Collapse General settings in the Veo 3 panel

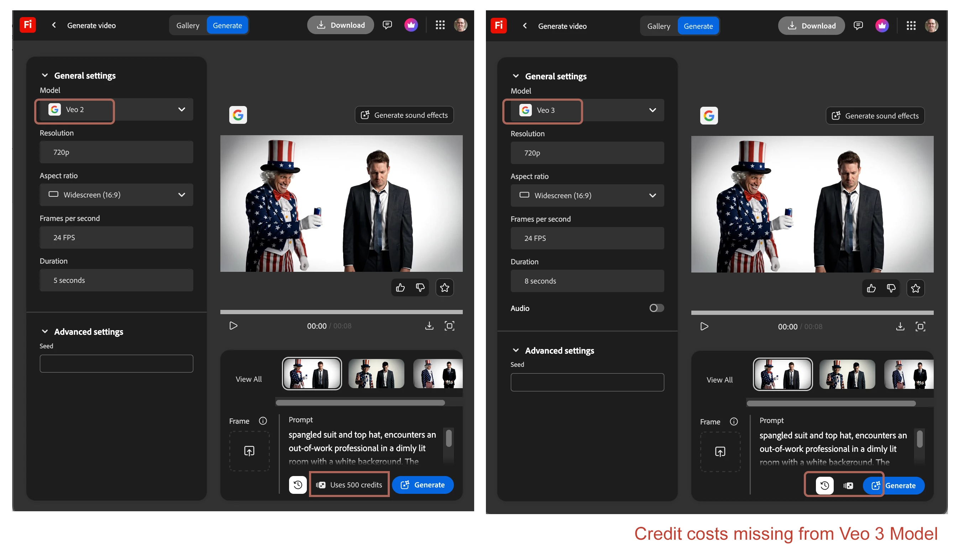pos(516,76)
